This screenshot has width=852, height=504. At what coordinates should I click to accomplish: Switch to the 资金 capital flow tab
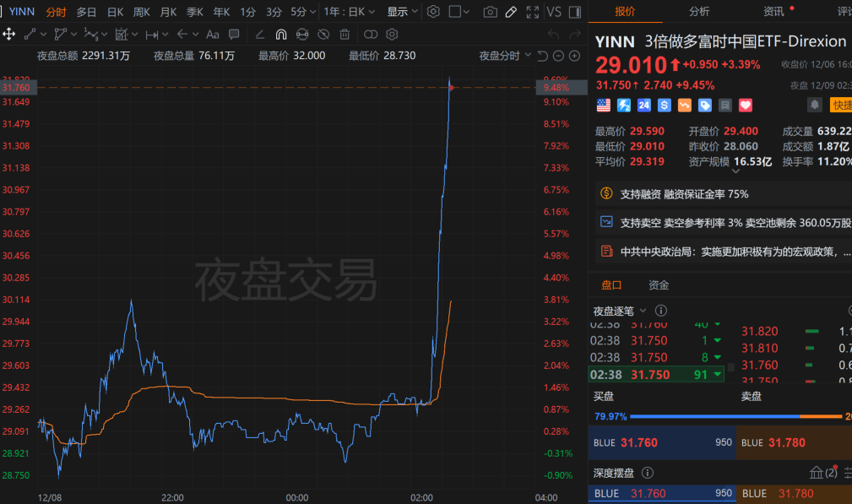click(x=659, y=285)
